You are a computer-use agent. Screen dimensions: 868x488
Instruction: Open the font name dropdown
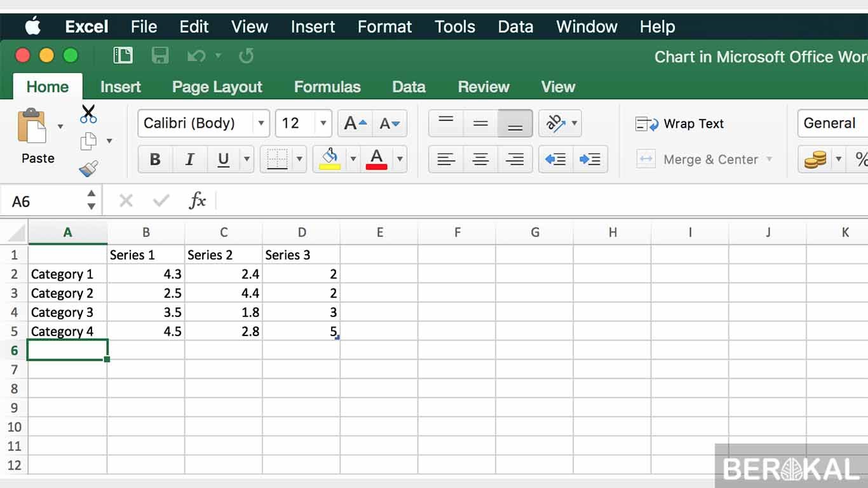click(261, 123)
